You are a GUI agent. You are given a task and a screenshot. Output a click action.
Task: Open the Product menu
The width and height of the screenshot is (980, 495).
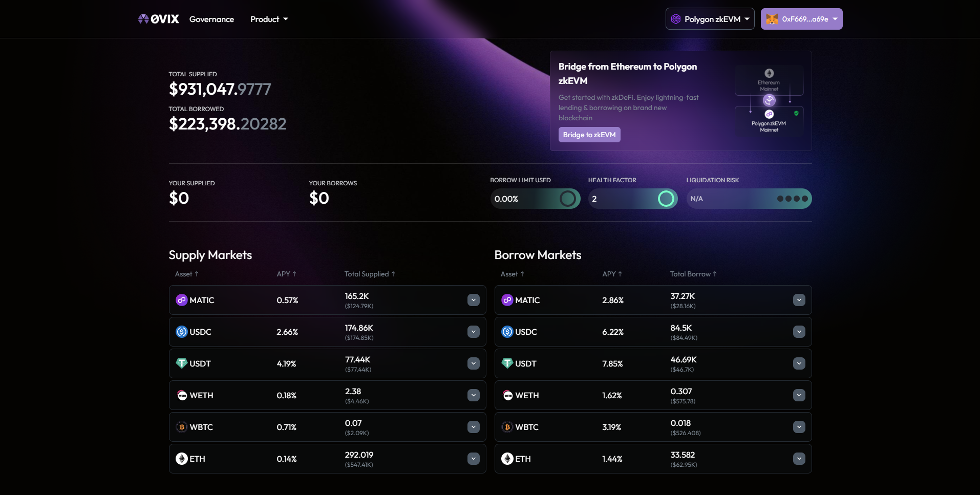pos(269,19)
